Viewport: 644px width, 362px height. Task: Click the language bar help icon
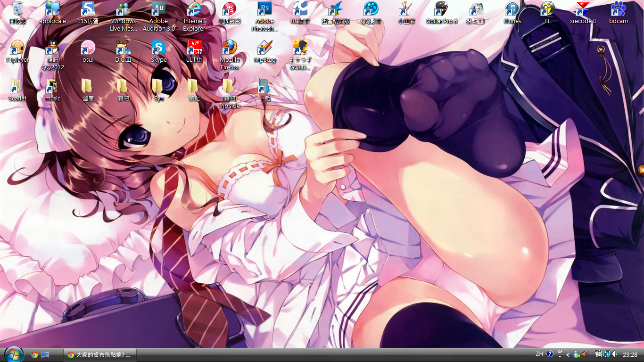[550, 354]
